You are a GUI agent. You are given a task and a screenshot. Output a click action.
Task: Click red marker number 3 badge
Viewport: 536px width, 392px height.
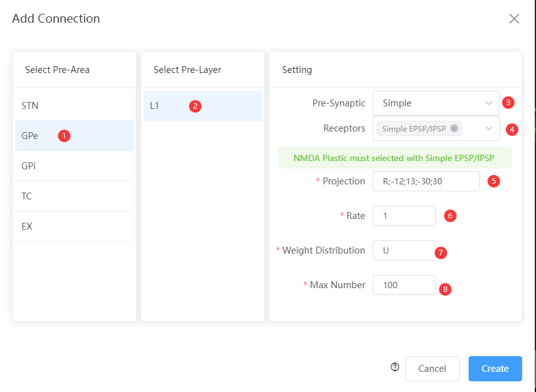pos(508,103)
